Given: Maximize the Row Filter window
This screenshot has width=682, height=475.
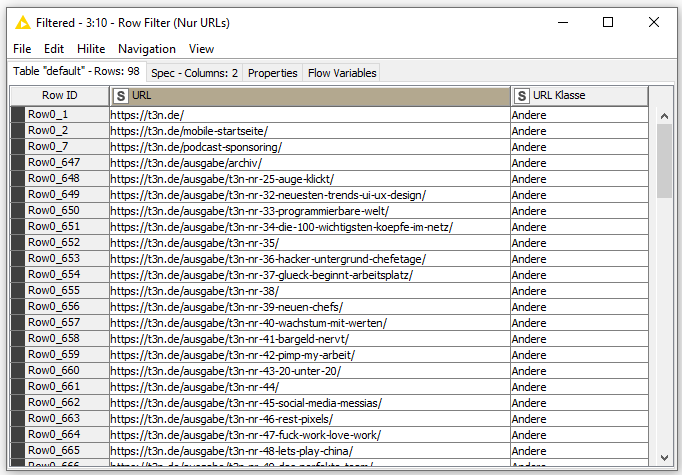Looking at the screenshot, I should click(608, 22).
